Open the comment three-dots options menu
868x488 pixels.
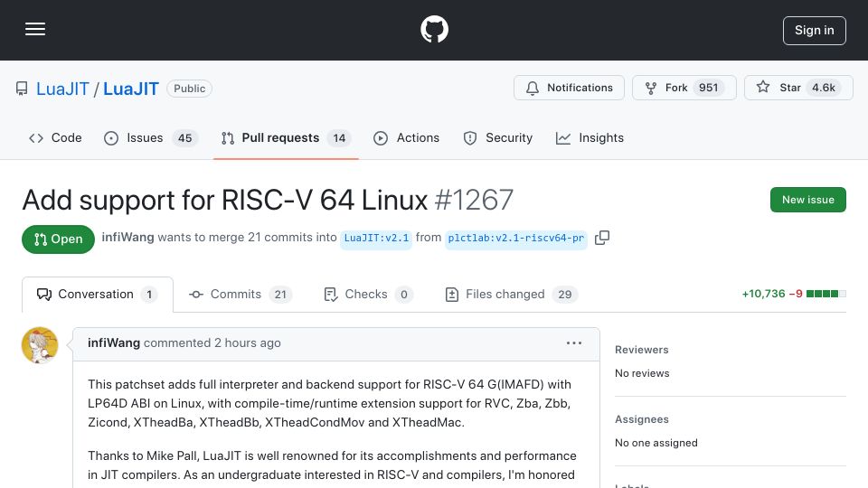pos(574,343)
